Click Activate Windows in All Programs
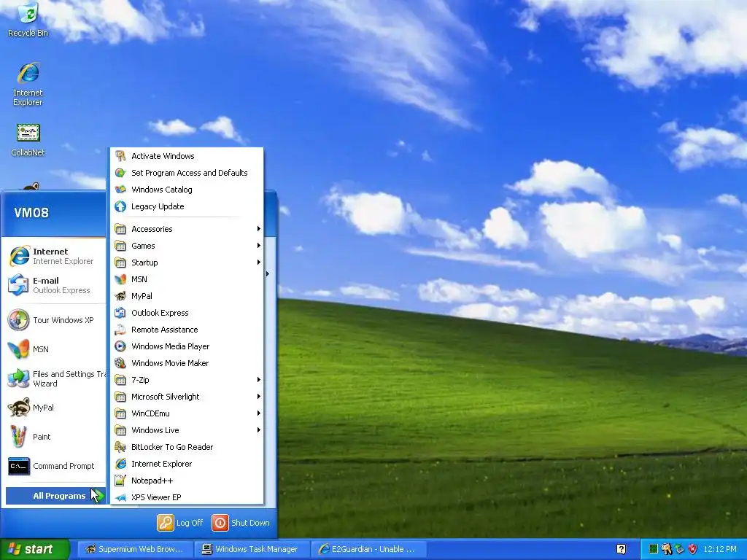 click(187, 156)
